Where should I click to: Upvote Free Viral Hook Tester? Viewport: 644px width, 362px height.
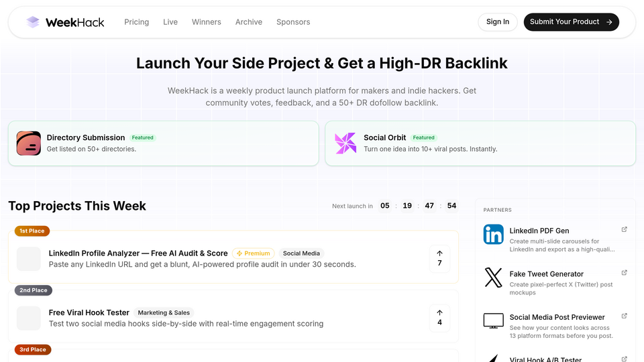pyautogui.click(x=439, y=318)
